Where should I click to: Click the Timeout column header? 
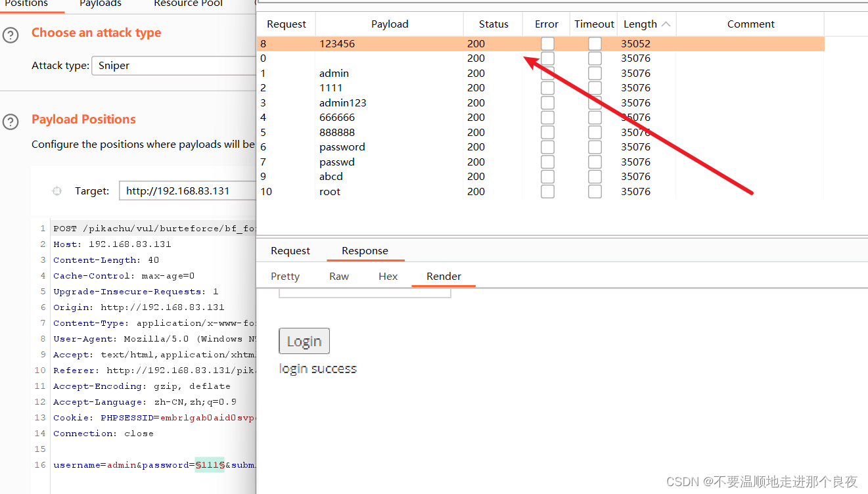[594, 24]
